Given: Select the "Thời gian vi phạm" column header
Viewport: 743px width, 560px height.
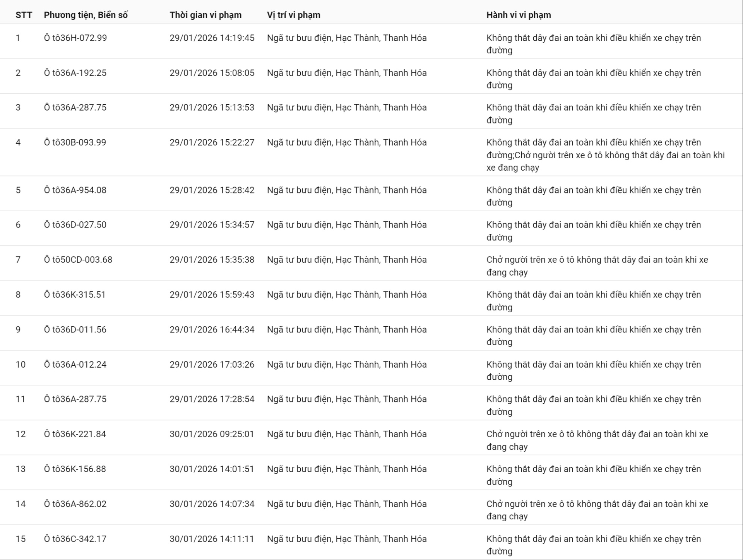Looking at the screenshot, I should [205, 15].
